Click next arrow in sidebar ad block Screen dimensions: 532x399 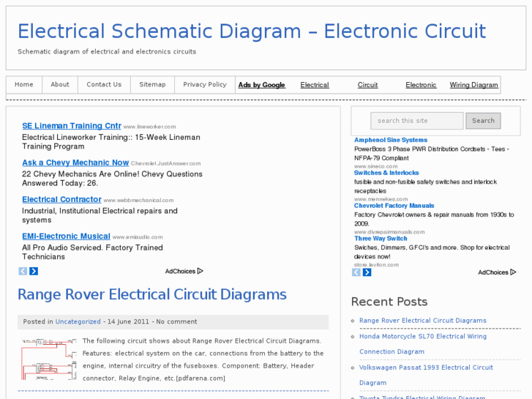(x=367, y=272)
